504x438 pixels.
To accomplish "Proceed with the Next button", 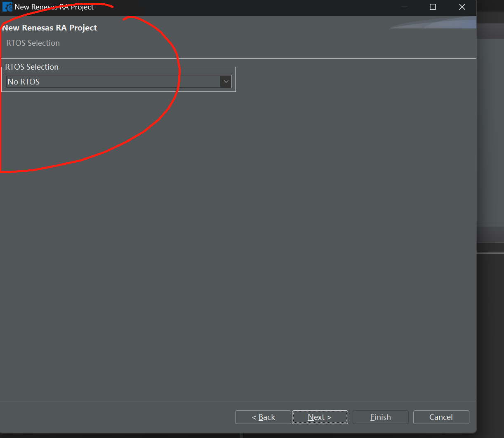I will pos(320,417).
